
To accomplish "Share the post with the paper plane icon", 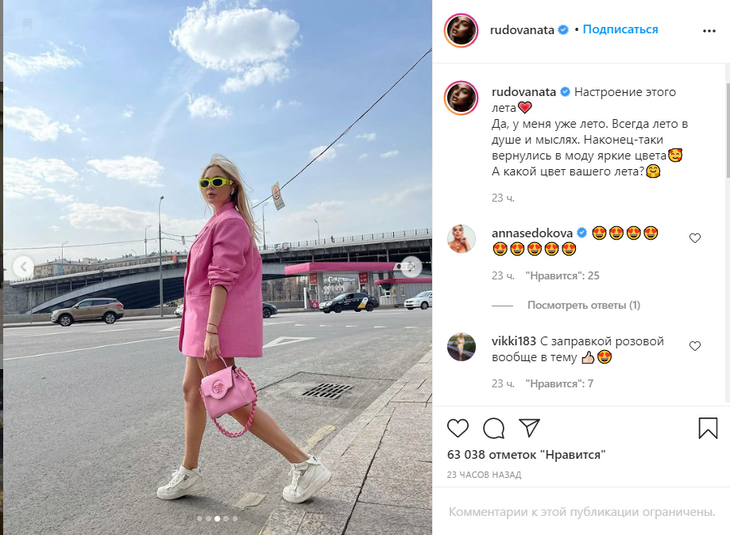I will point(529,427).
